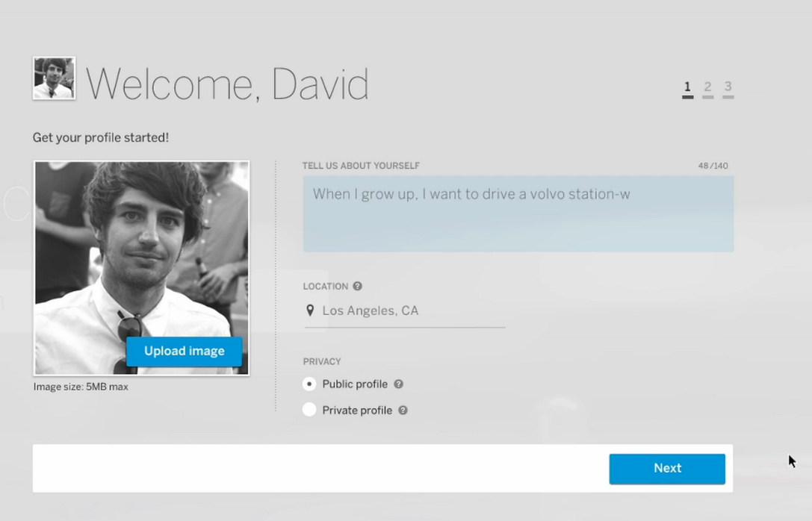The width and height of the screenshot is (812, 521).
Task: Click the help icon next to Location
Action: pyautogui.click(x=357, y=287)
